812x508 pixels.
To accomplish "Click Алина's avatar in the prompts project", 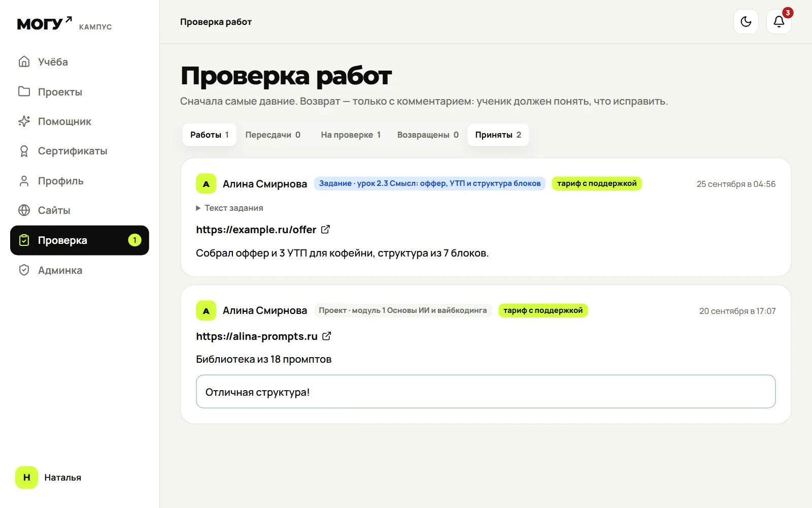I will click(x=206, y=311).
